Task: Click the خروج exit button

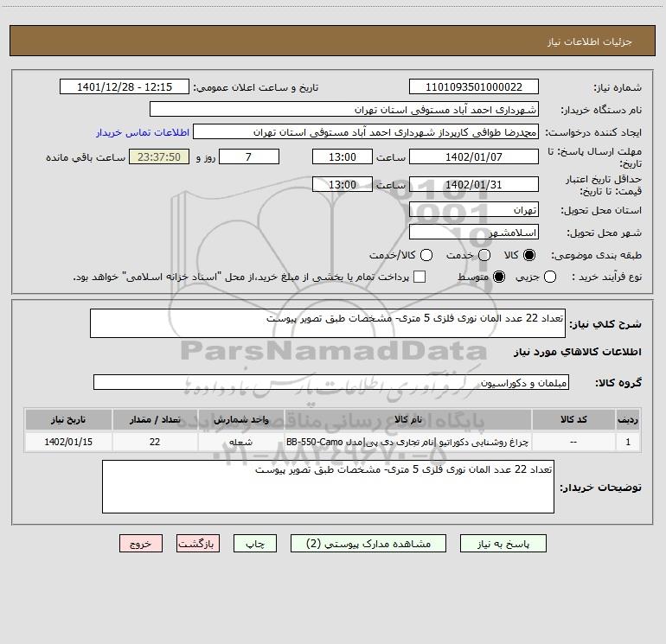Action: 141,544
